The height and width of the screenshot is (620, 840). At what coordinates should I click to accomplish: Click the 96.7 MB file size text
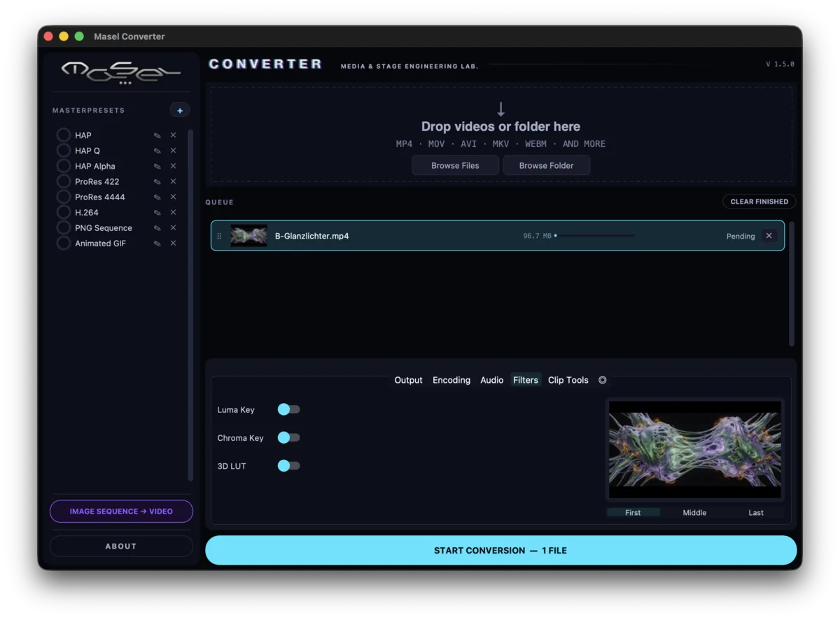(537, 236)
